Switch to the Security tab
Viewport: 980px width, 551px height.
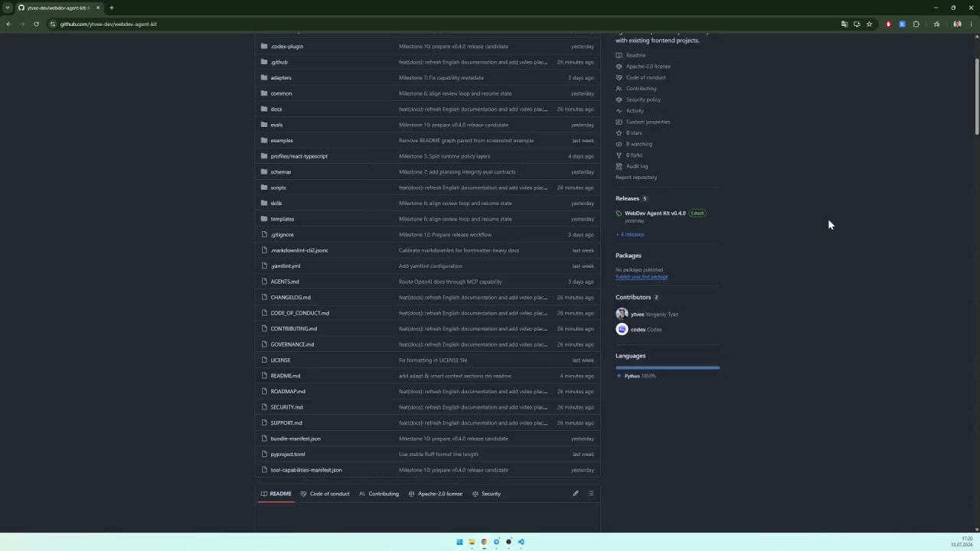[x=487, y=494]
